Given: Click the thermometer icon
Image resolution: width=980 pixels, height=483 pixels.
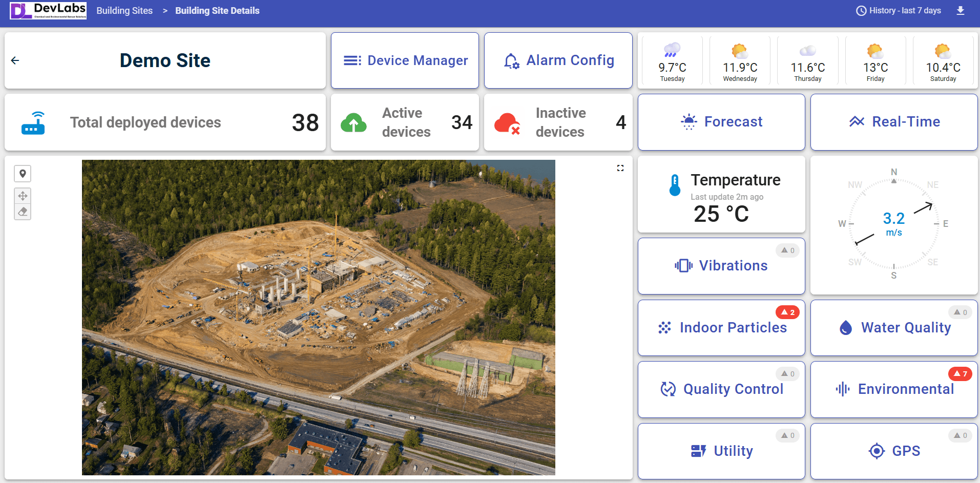Looking at the screenshot, I should tap(675, 185).
